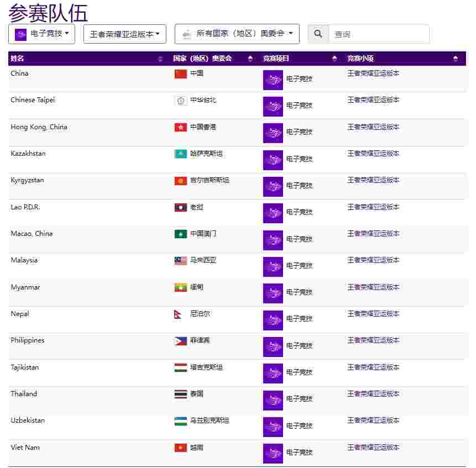Click 乌兹别克斯坦 country label

pos(210,420)
